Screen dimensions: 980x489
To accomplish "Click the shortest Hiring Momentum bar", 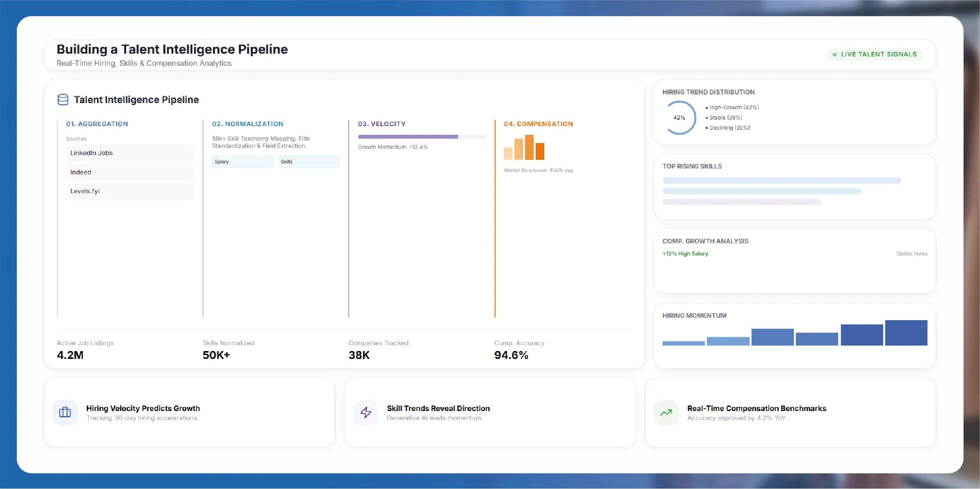I will (683, 343).
